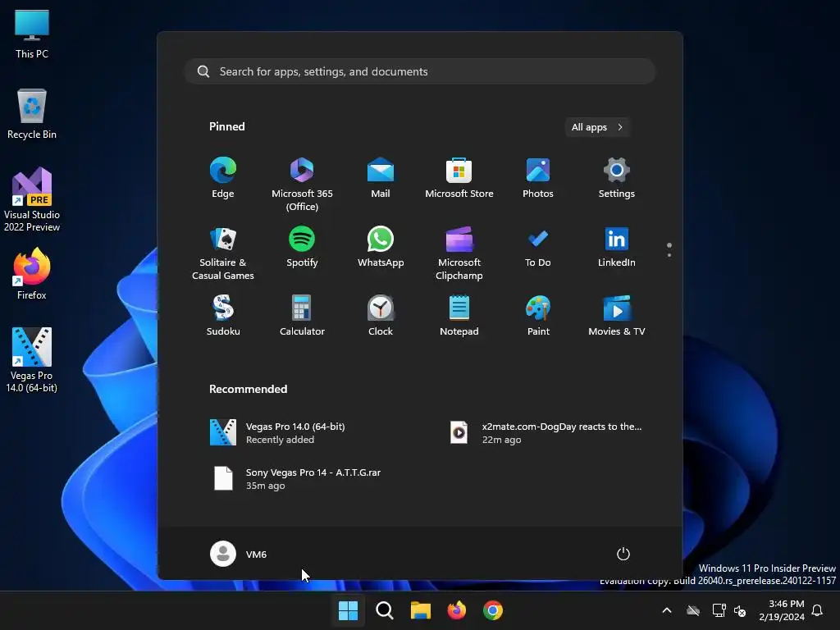Launch Notepad
The height and width of the screenshot is (630, 840).
pos(459,316)
